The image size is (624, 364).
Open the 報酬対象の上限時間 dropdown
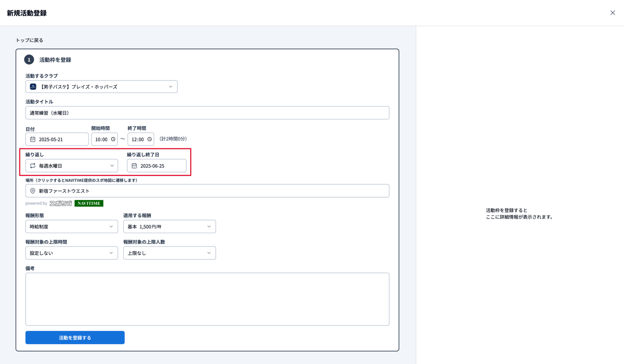72,253
